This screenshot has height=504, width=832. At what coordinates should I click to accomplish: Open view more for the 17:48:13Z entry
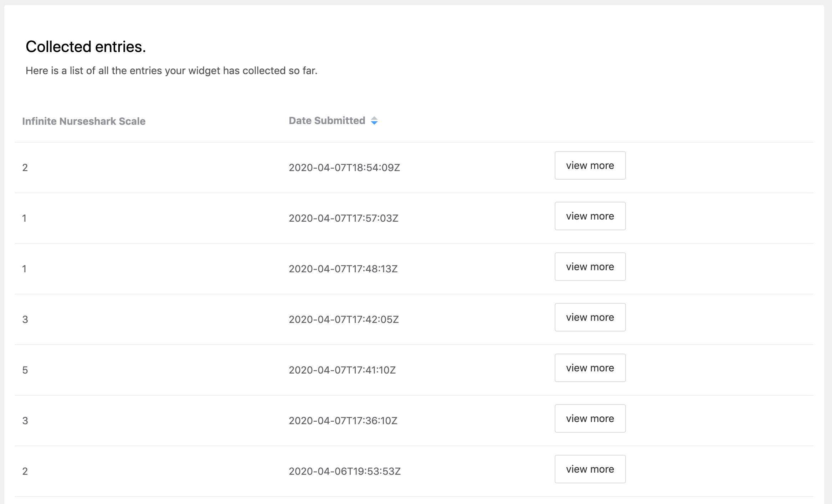[590, 267]
